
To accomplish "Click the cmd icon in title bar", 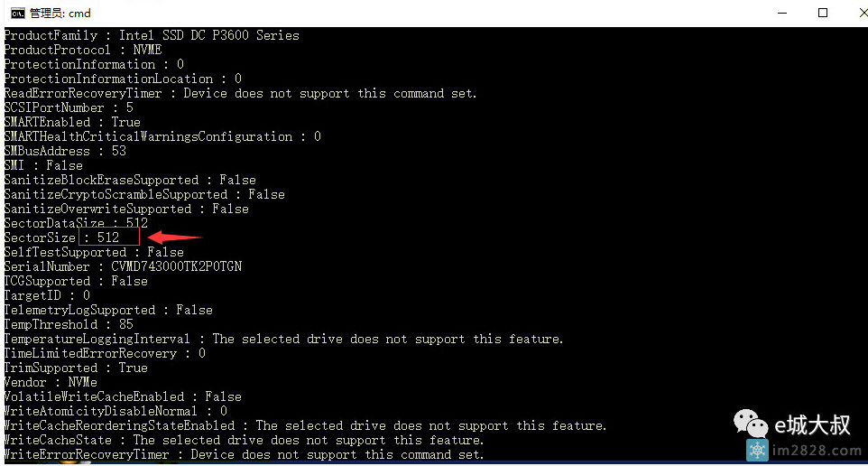I will click(16, 13).
